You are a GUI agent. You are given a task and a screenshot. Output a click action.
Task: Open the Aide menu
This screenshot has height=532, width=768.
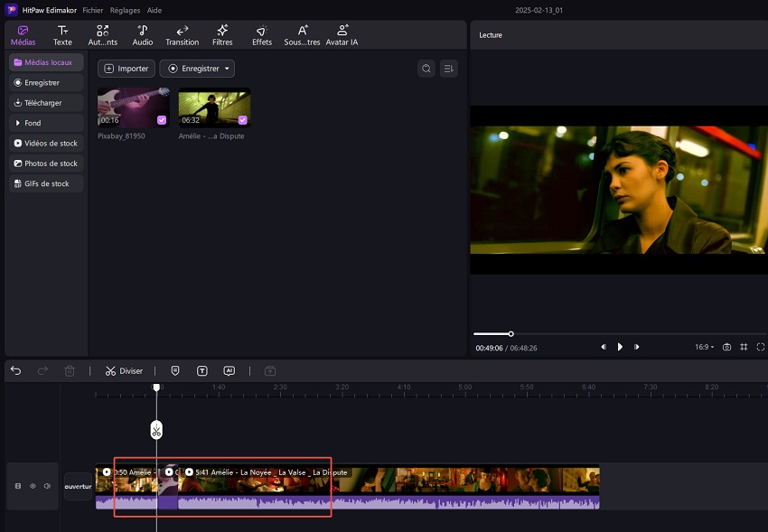(155, 10)
